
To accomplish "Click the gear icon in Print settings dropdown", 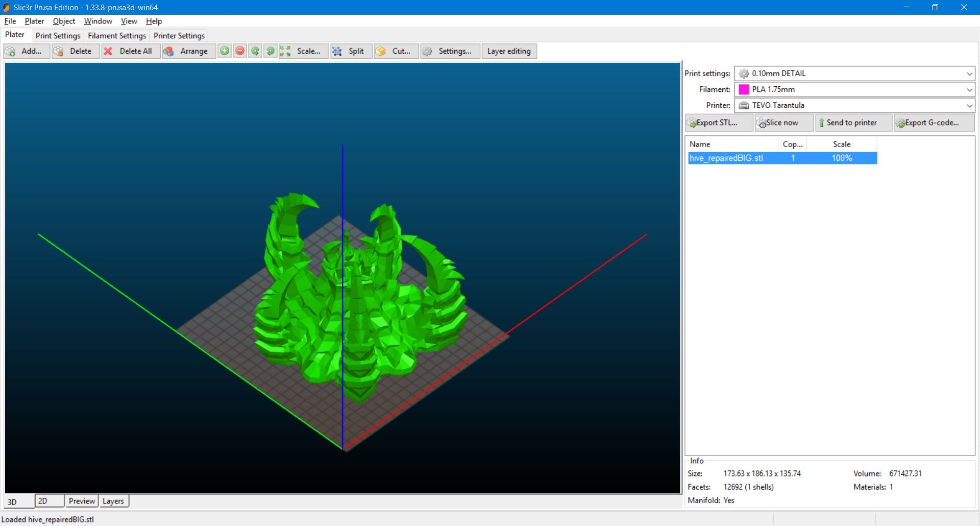I will [744, 74].
